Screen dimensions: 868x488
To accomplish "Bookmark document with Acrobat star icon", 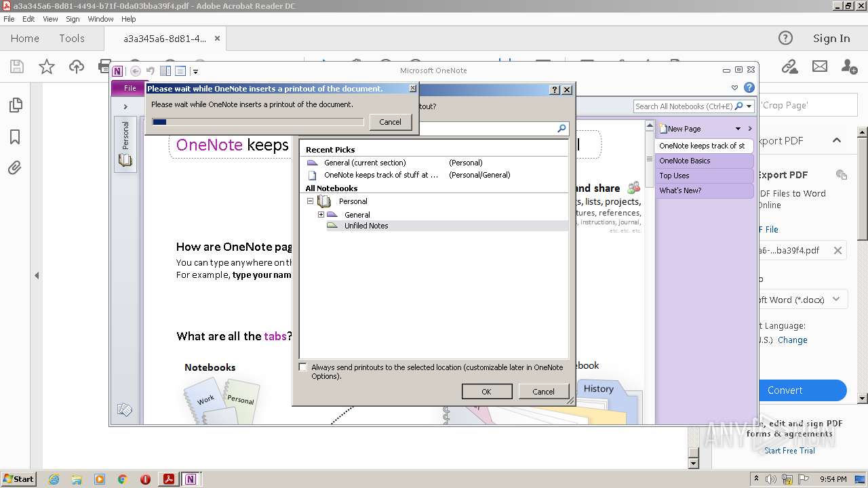I will [x=46, y=66].
